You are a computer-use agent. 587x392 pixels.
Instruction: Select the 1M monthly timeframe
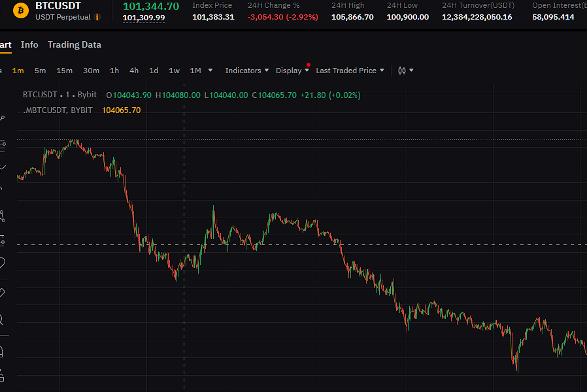[195, 71]
